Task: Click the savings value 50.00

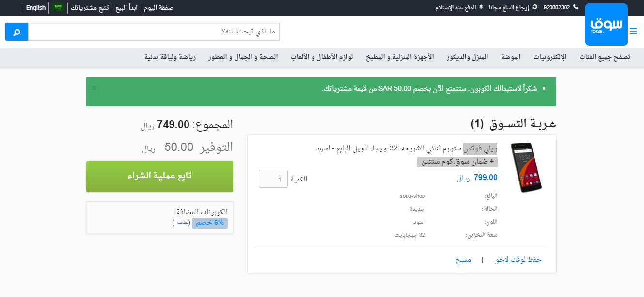Action: pos(179,147)
